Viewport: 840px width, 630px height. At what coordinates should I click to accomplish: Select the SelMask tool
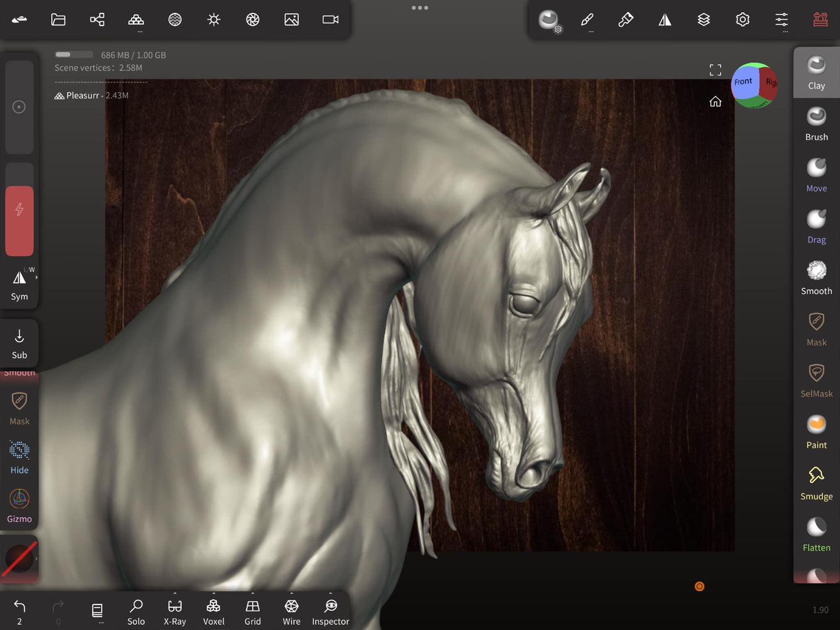coord(816,380)
